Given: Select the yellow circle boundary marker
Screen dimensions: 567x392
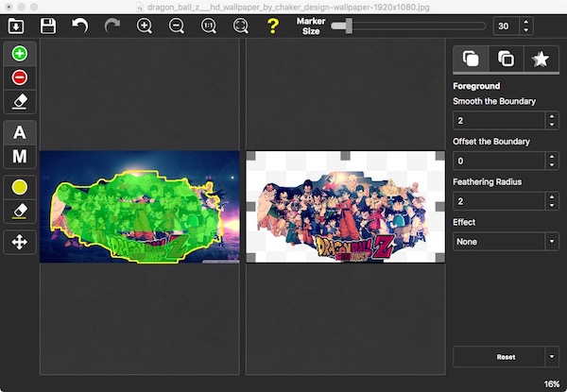Looking at the screenshot, I should coord(20,187).
